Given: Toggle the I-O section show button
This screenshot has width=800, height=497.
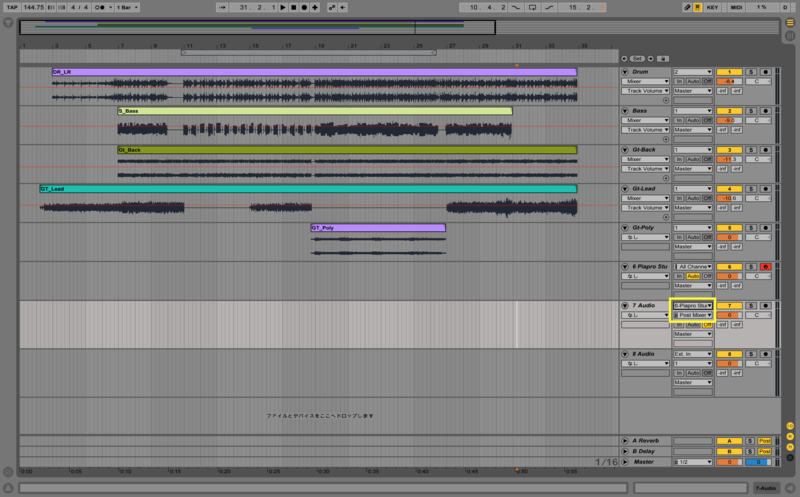Looking at the screenshot, I should [x=790, y=426].
